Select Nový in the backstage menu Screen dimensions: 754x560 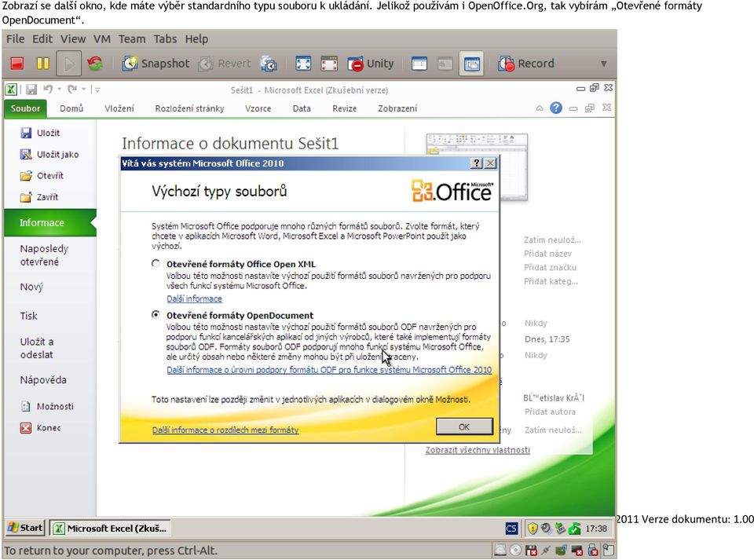coord(31,287)
